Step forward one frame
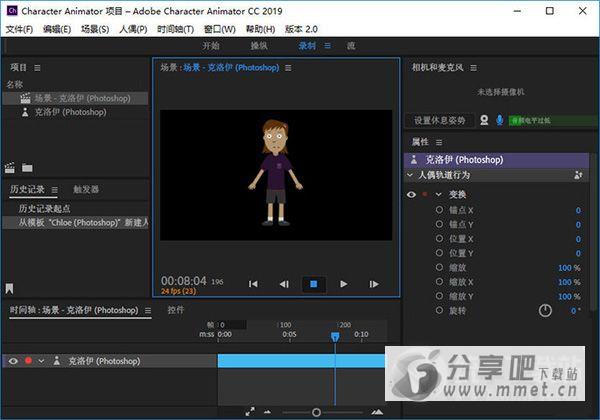Image resolution: width=600 pixels, height=420 pixels. point(374,284)
